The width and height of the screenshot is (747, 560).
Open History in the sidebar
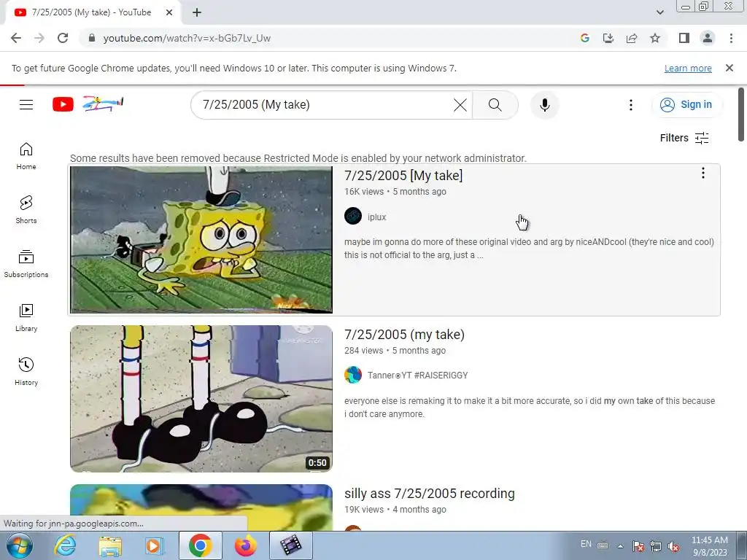click(26, 371)
